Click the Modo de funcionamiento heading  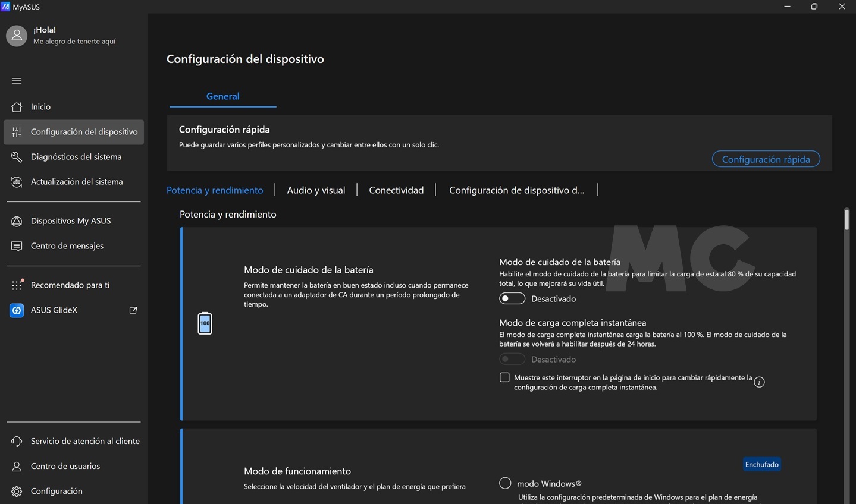(297, 471)
